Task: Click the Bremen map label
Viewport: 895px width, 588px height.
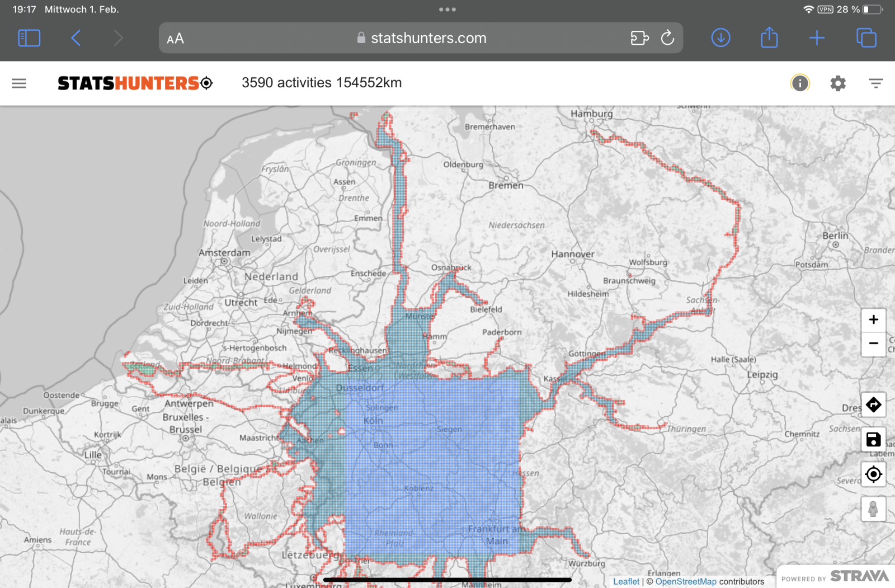Action: [x=506, y=185]
